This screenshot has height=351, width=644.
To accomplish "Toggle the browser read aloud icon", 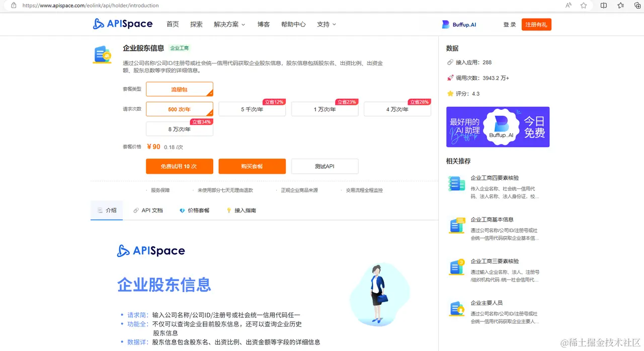I will (568, 6).
